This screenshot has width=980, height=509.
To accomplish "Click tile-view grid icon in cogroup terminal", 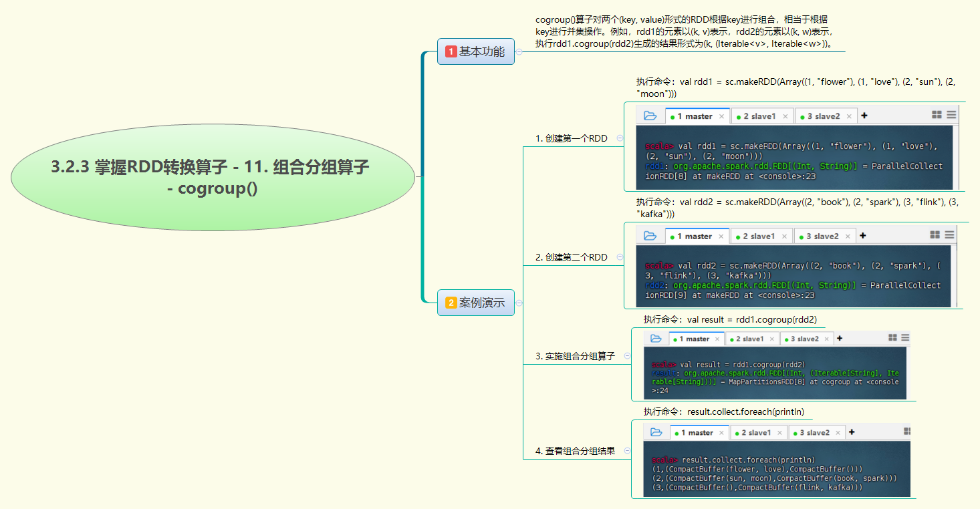I will click(892, 338).
